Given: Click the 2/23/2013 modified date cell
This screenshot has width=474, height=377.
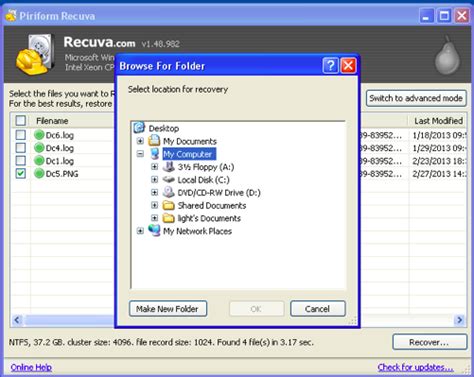Looking at the screenshot, I should tap(439, 161).
